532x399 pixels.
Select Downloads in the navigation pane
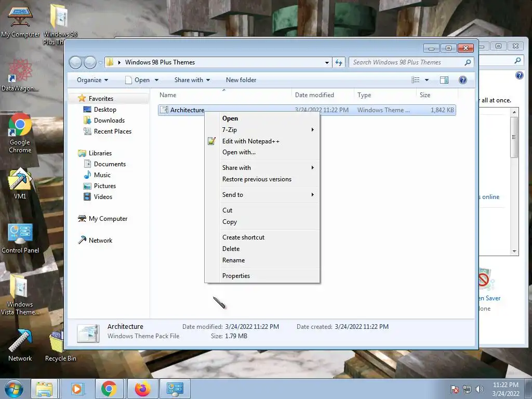pos(109,121)
